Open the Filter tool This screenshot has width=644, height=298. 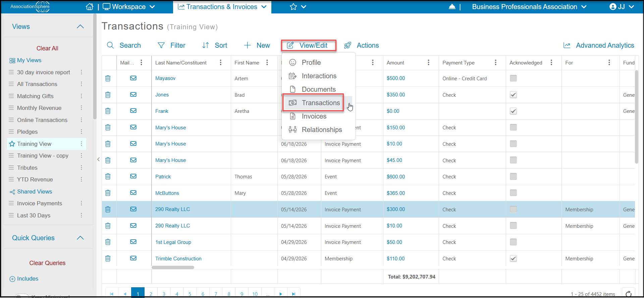click(x=171, y=45)
